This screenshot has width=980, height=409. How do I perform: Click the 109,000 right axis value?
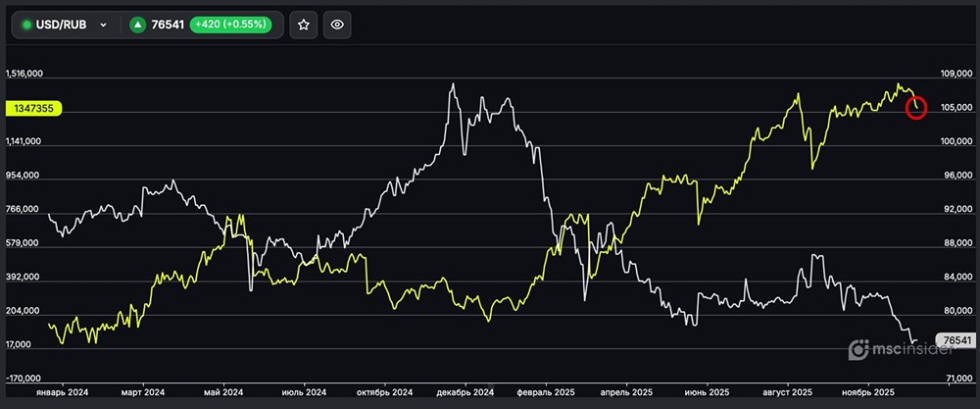[955, 75]
